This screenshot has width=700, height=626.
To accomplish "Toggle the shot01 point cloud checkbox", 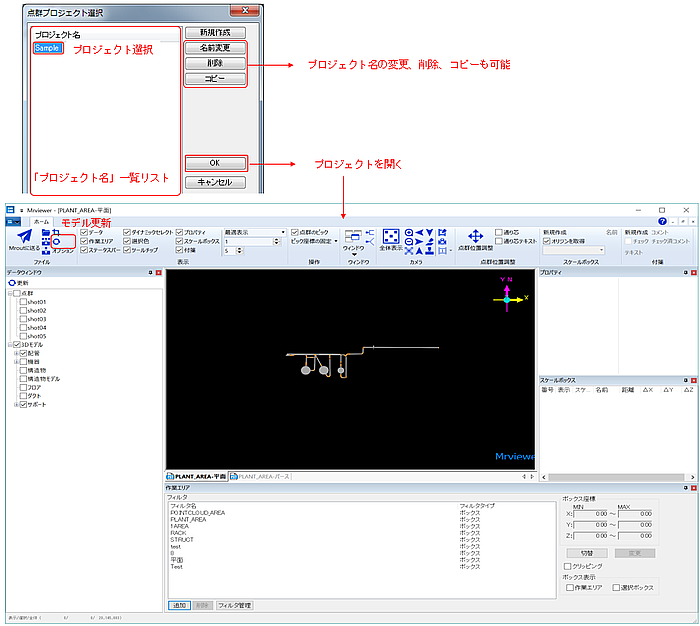I will (x=23, y=302).
